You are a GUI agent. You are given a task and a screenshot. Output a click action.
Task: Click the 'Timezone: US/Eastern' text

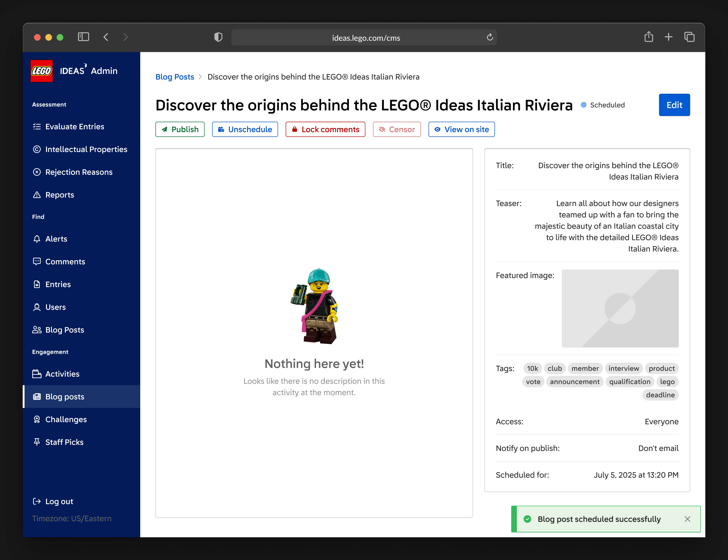pos(72,519)
